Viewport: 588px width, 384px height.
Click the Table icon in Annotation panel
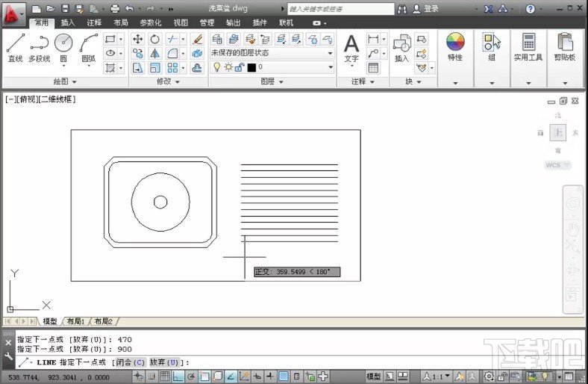click(373, 68)
